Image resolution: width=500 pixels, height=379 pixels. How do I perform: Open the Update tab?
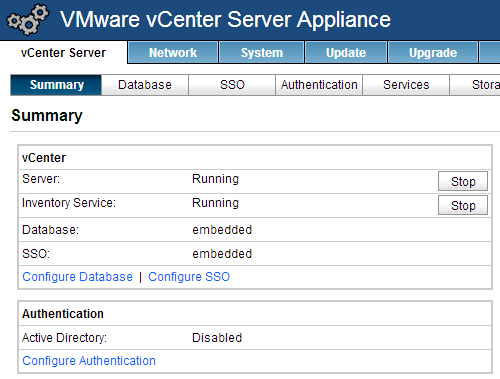tap(346, 52)
